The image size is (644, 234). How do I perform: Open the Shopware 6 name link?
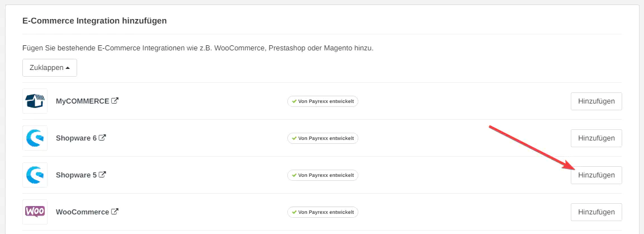point(76,138)
